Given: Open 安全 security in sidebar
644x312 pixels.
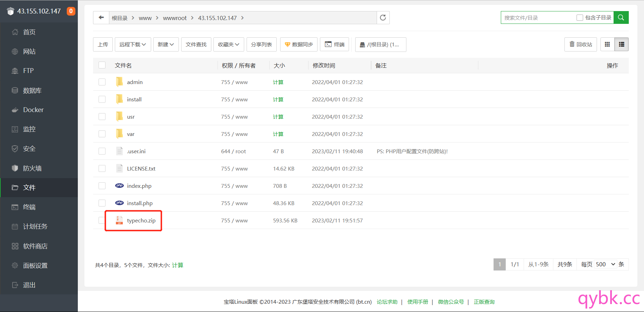Looking at the screenshot, I should (39, 149).
